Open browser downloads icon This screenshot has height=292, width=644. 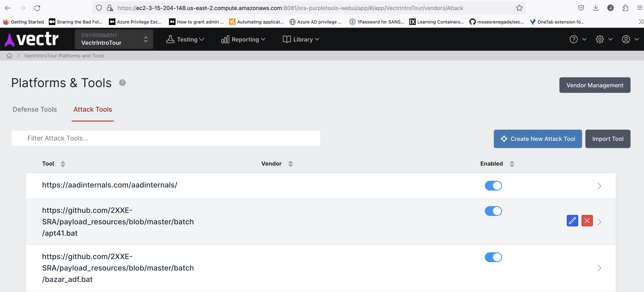(x=596, y=8)
